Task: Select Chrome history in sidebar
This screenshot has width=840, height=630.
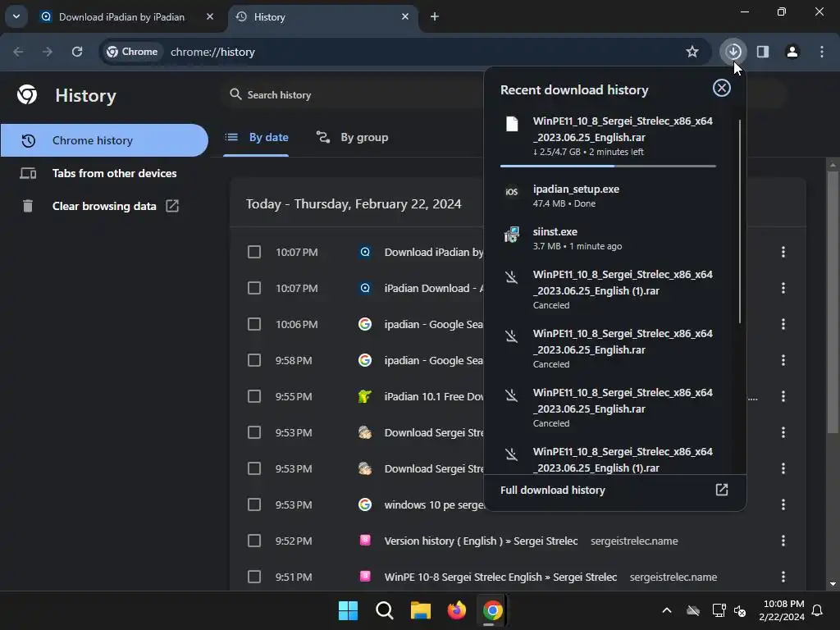Action: (104, 140)
